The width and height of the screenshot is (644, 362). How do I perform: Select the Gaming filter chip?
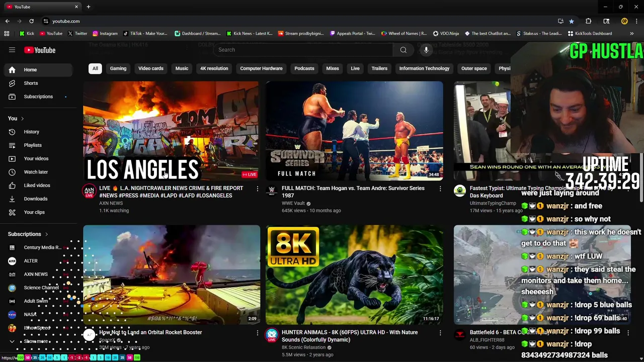point(118,68)
